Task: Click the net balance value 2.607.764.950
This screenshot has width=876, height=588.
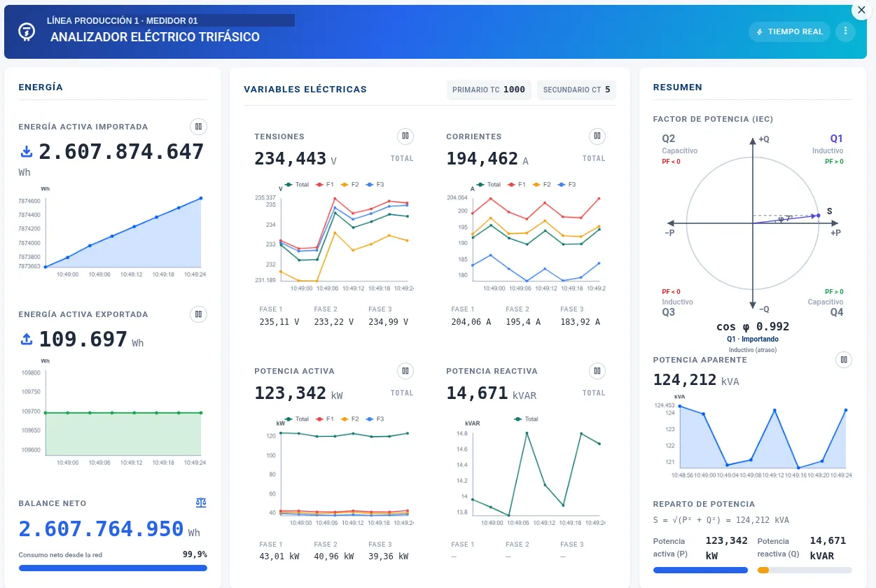Action: tap(101, 528)
